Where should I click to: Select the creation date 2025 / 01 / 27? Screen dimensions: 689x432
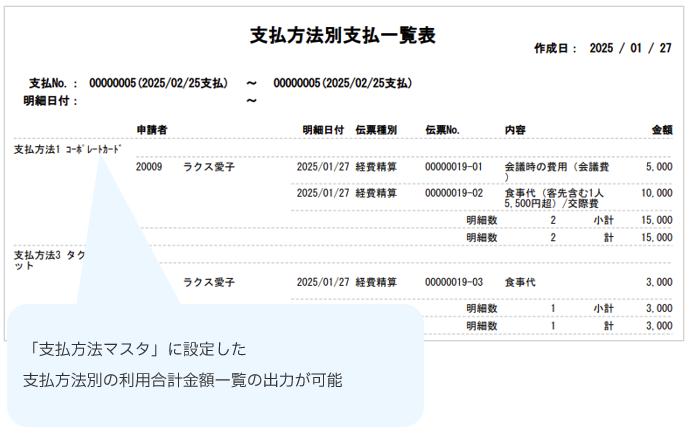pyautogui.click(x=630, y=48)
